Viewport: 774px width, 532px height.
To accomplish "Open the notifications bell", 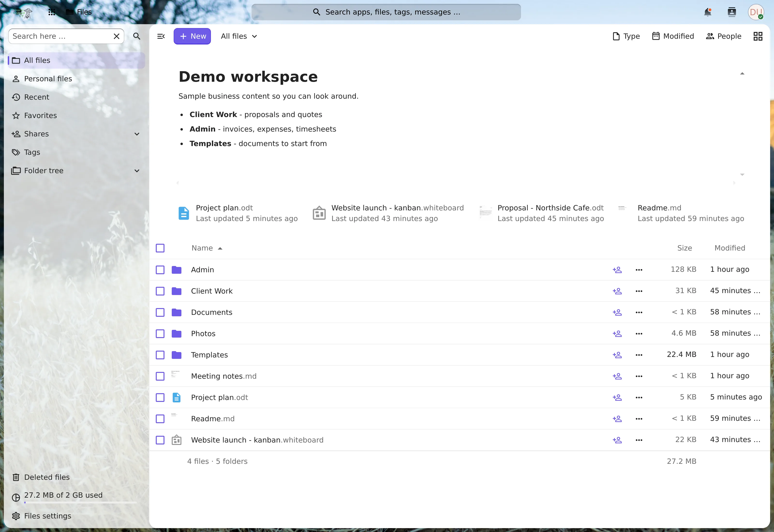I will [x=707, y=12].
